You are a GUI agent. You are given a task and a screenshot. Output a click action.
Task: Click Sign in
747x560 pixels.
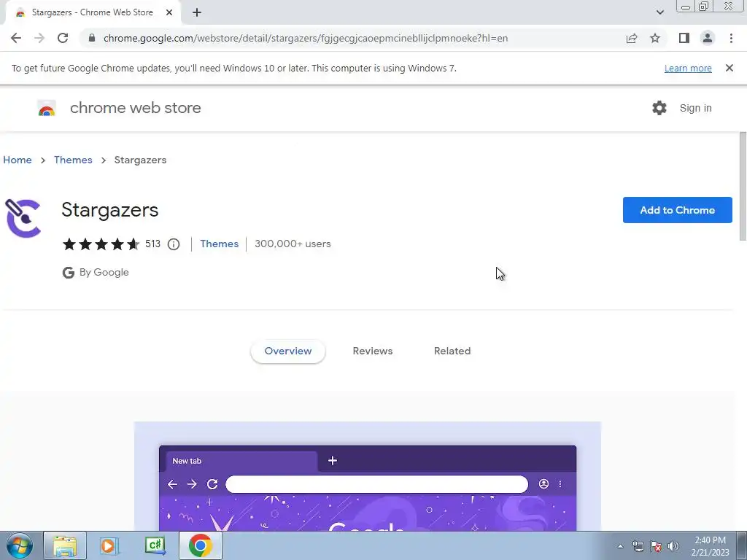(695, 108)
